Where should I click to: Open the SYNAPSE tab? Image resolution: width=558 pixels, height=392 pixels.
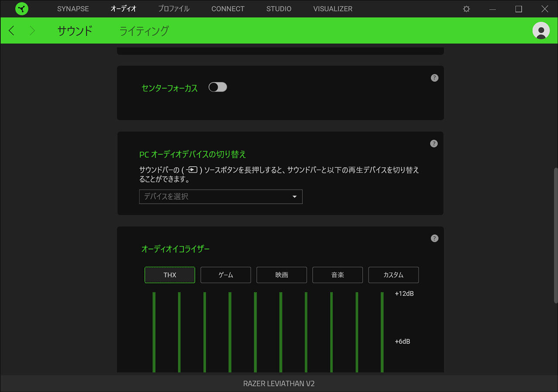73,9
